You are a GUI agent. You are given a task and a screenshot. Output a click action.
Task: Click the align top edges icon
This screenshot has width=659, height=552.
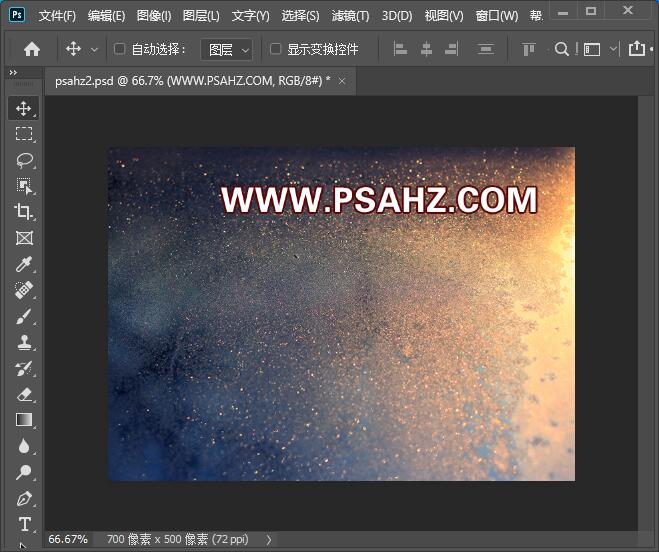[529, 49]
